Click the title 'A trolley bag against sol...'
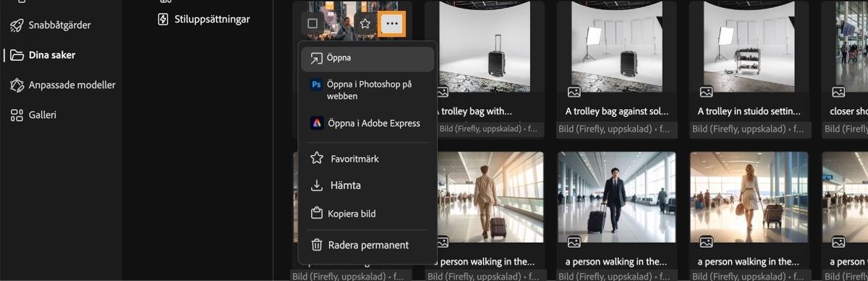 click(x=617, y=112)
